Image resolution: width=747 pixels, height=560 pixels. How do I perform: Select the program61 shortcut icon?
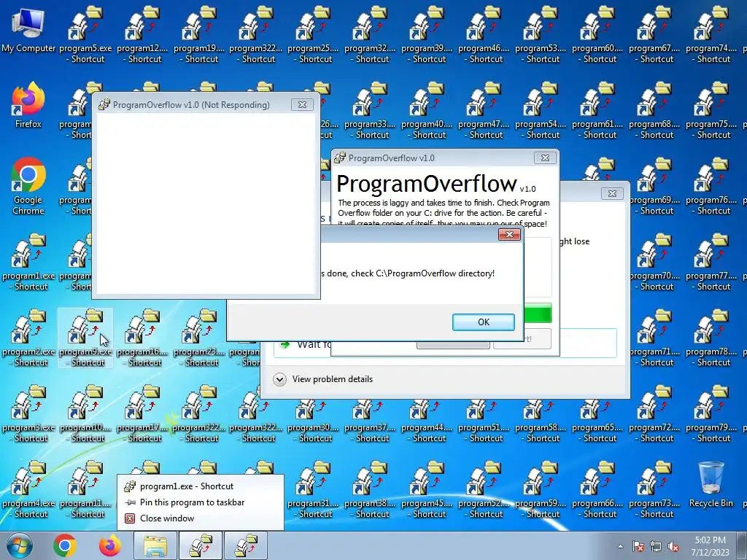coord(597,111)
